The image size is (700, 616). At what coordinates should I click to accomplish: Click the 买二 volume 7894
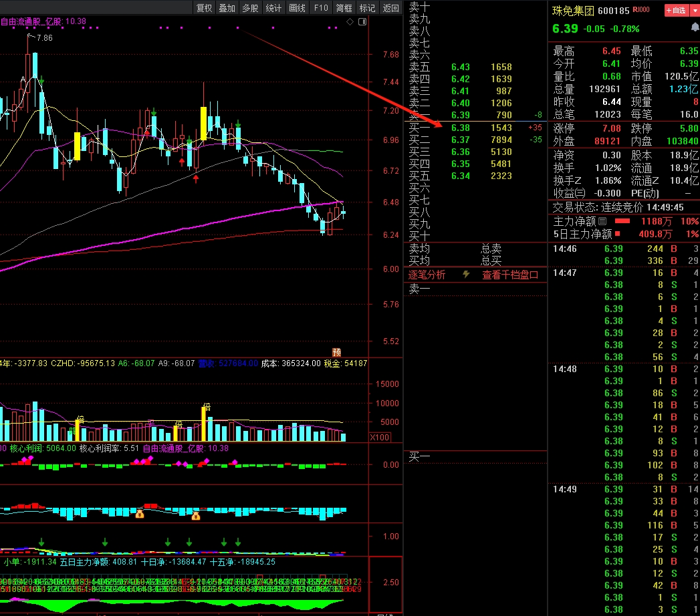(501, 140)
